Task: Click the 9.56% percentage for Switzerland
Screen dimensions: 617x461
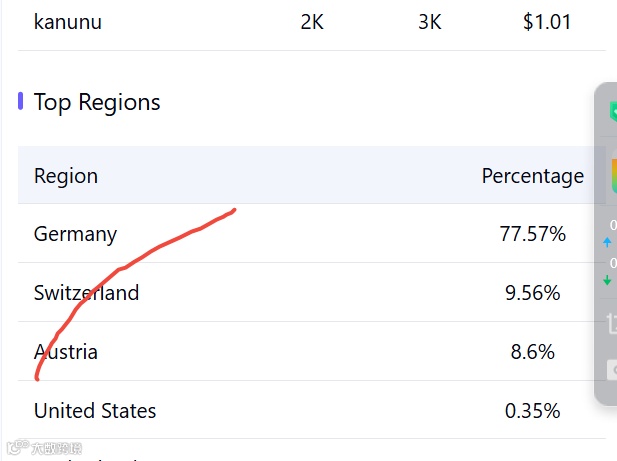Action: [x=532, y=293]
